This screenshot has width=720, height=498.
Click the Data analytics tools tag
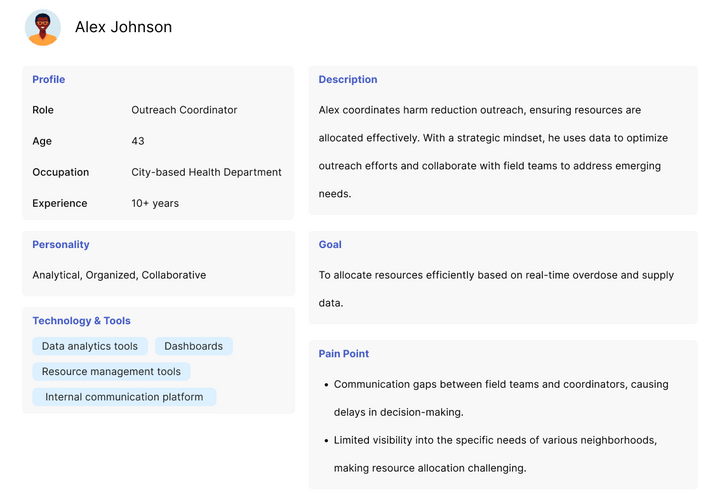pyautogui.click(x=90, y=346)
